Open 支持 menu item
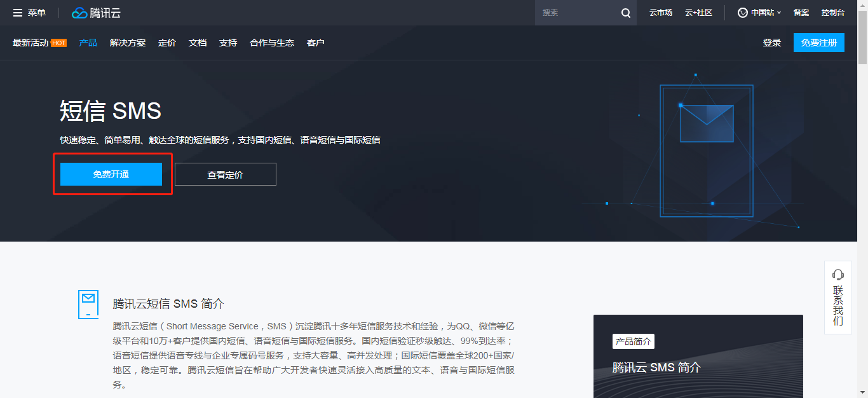868x398 pixels. (228, 43)
